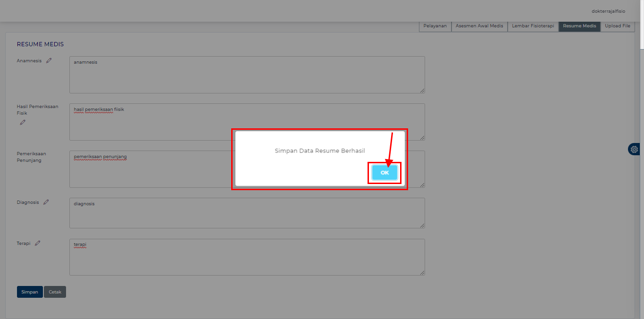Click the pencil icon under Hasil Pemeriksaan Fisik
This screenshot has height=319, width=644.
23,122
